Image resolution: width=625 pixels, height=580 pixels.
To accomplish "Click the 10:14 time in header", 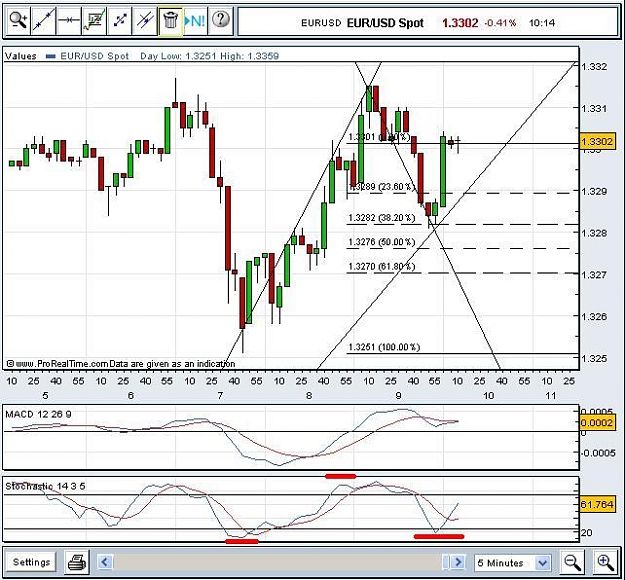I will pos(542,23).
